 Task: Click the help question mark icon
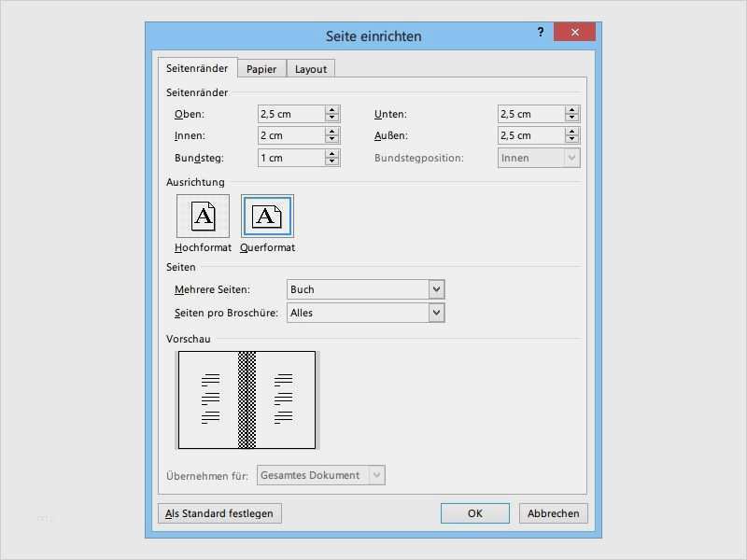click(x=540, y=33)
